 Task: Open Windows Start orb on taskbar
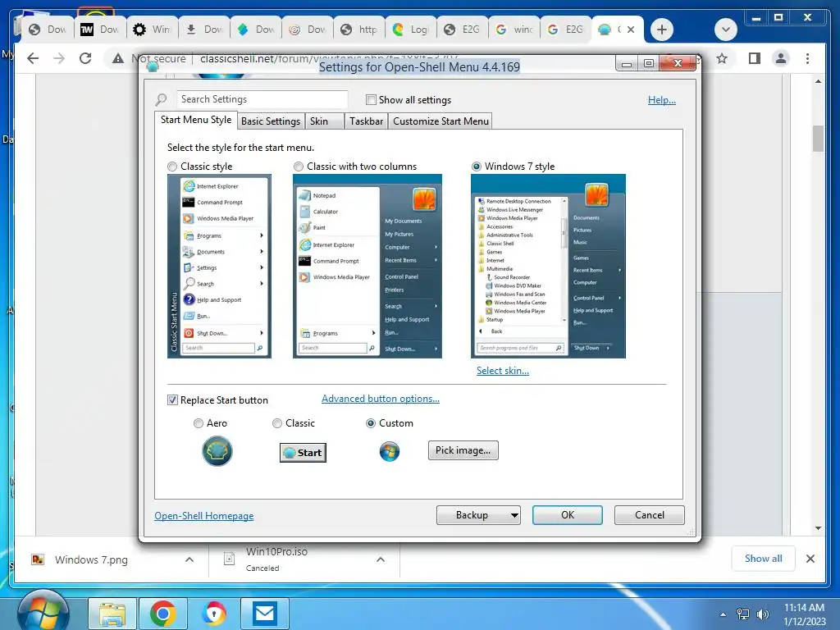[x=43, y=613]
